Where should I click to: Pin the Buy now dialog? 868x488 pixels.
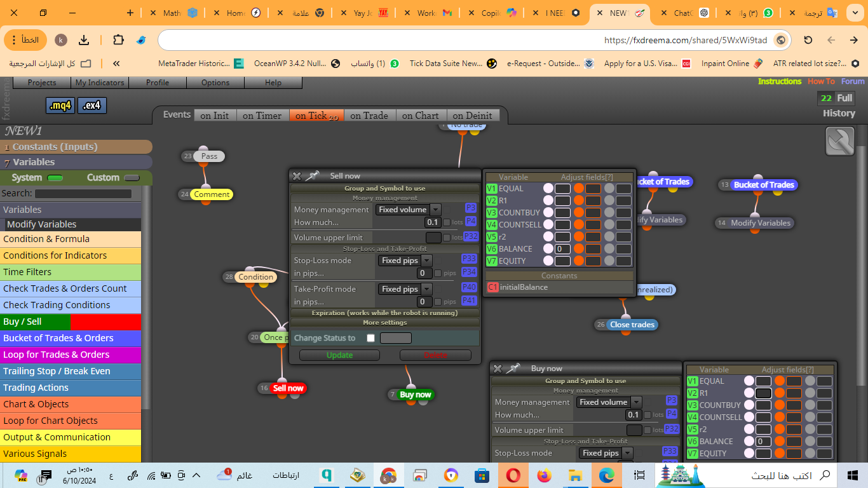coord(513,369)
